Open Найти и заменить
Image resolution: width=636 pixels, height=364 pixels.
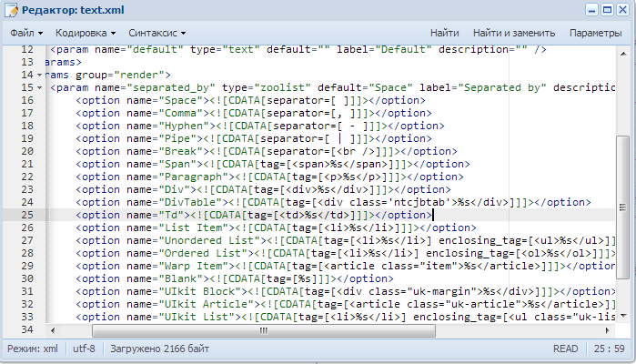(x=511, y=33)
